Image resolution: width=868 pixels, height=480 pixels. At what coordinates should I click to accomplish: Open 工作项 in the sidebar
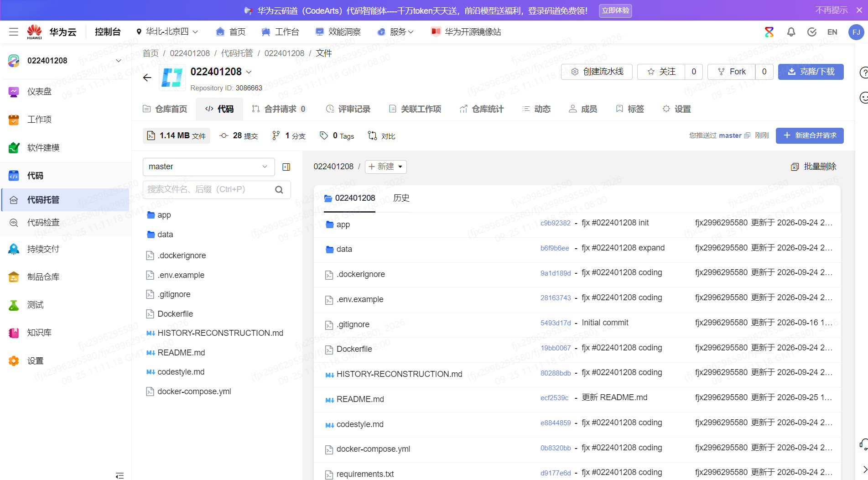point(40,120)
